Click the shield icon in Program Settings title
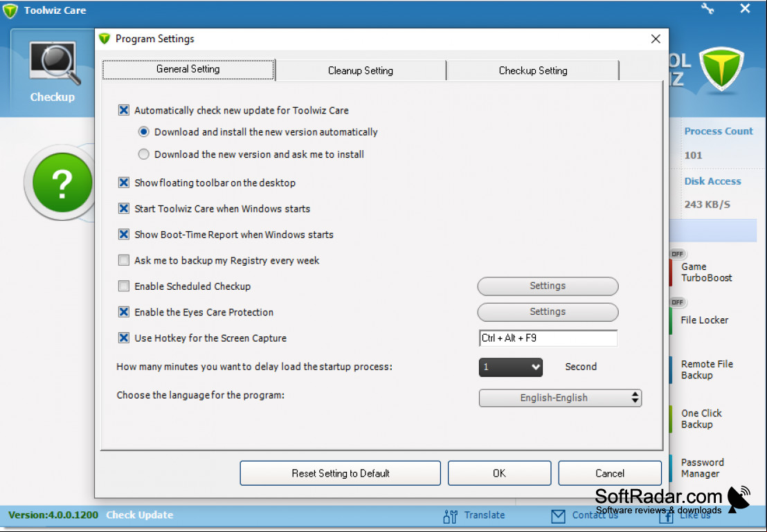Viewport: 767px width, 532px height. 105,39
